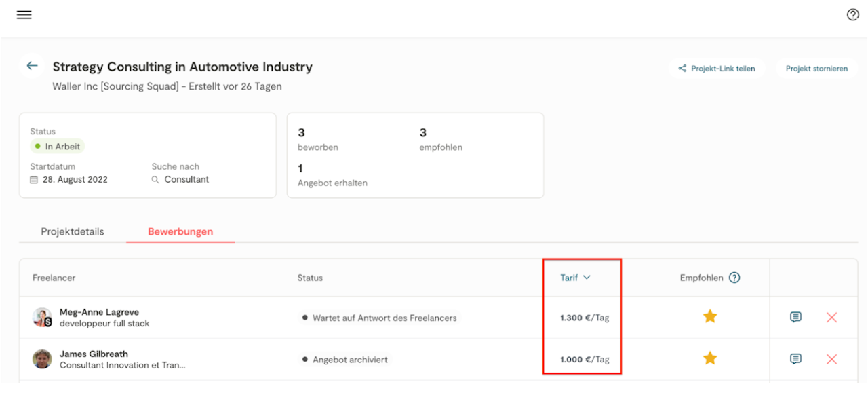Switch to the Projektdetails tab
868x416 pixels.
pyautogui.click(x=73, y=231)
